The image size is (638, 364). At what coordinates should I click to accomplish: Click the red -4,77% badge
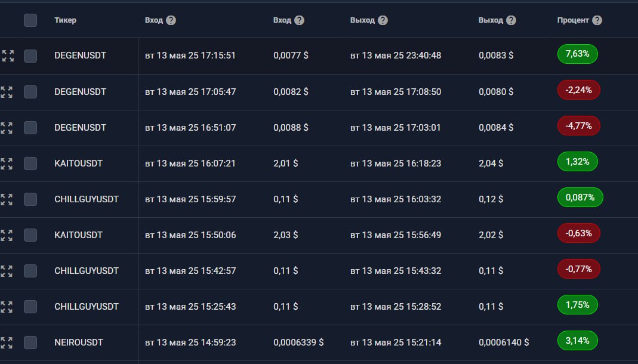coord(578,126)
